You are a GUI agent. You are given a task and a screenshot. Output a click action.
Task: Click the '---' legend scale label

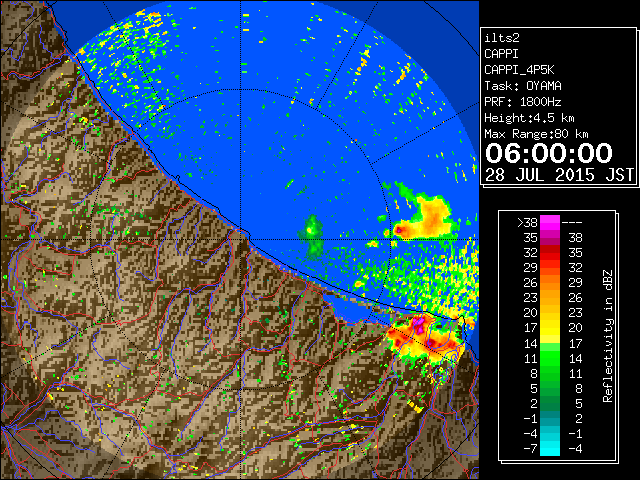[572, 222]
